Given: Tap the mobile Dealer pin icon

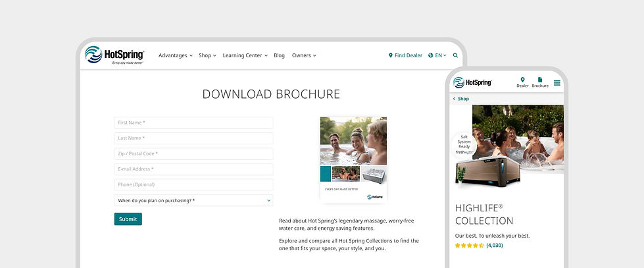Looking at the screenshot, I should point(522,80).
